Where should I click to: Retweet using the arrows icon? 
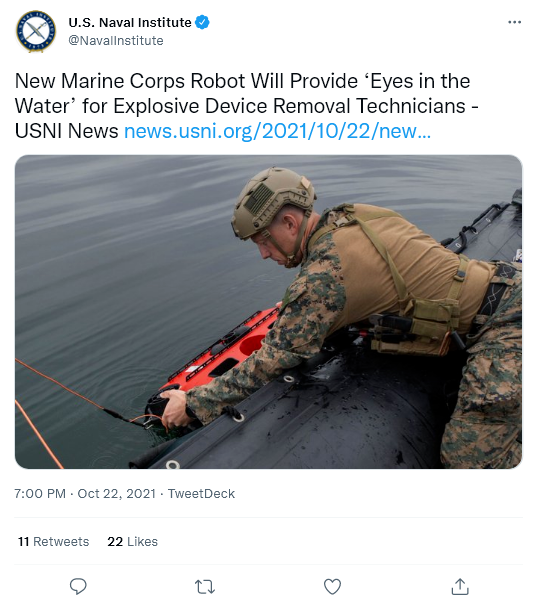[x=205, y=586]
